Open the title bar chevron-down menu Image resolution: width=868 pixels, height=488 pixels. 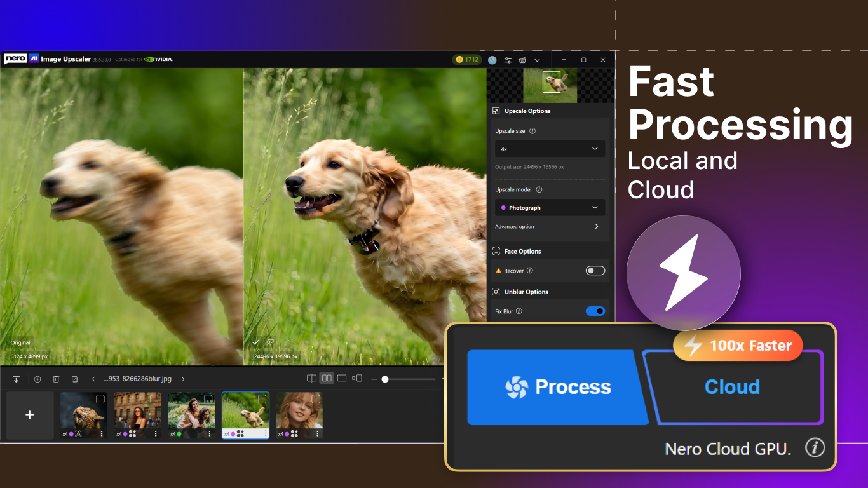pos(538,60)
